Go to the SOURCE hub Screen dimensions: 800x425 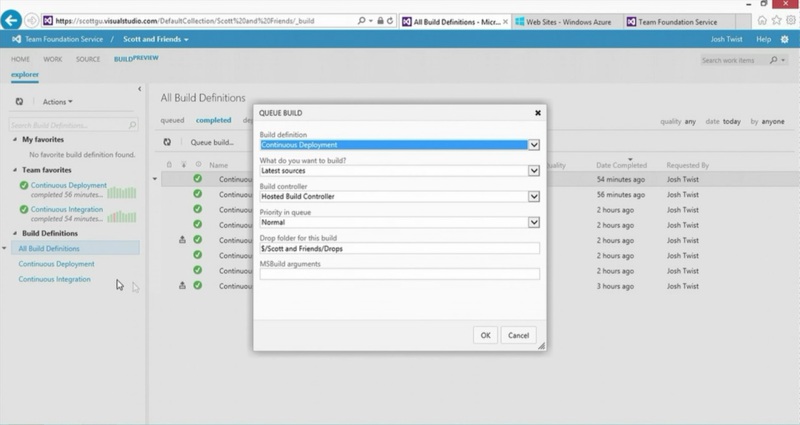(x=88, y=59)
